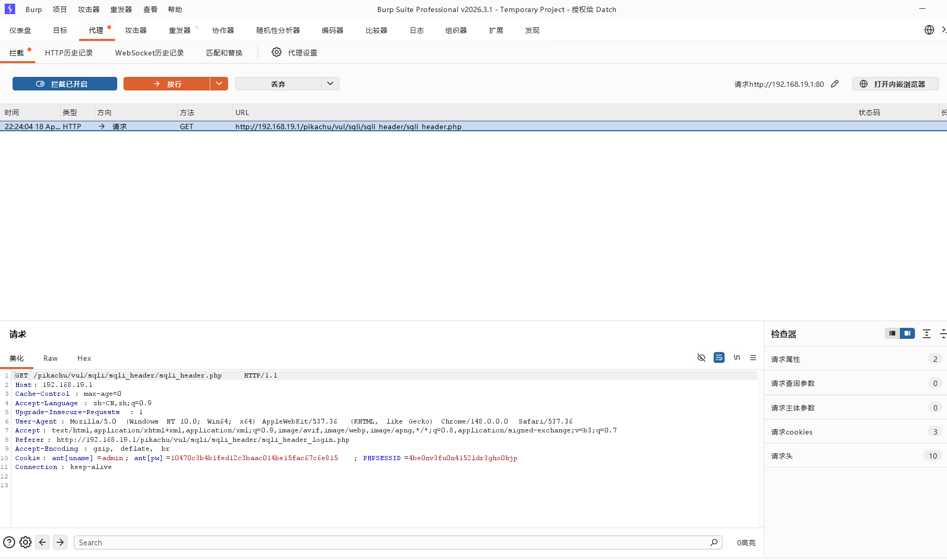
Task: Open proxy settings gear icon
Action: (x=276, y=52)
